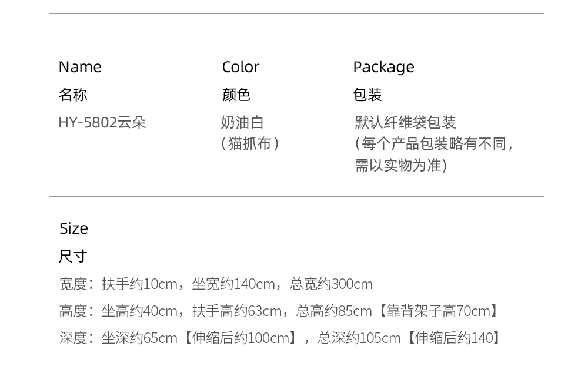Click the 总宽约300cm measurement
The image size is (588, 373).
pos(331,284)
